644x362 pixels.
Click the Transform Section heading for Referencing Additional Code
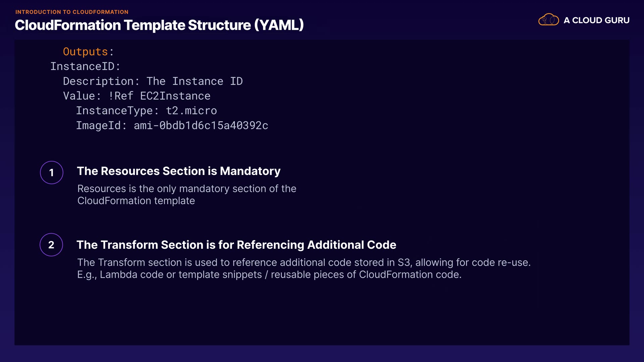[x=236, y=245]
